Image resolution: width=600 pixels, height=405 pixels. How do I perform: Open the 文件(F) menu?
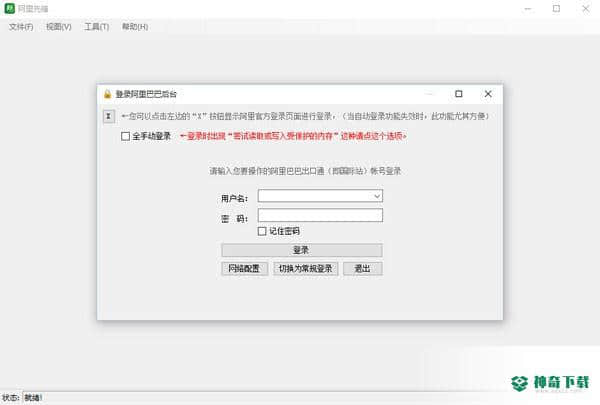pos(21,27)
